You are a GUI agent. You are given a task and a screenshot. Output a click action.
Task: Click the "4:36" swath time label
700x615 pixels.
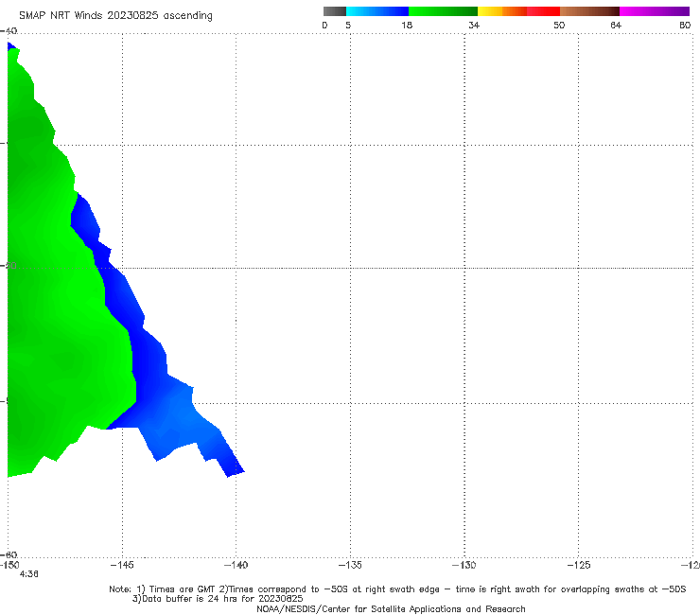pyautogui.click(x=28, y=574)
